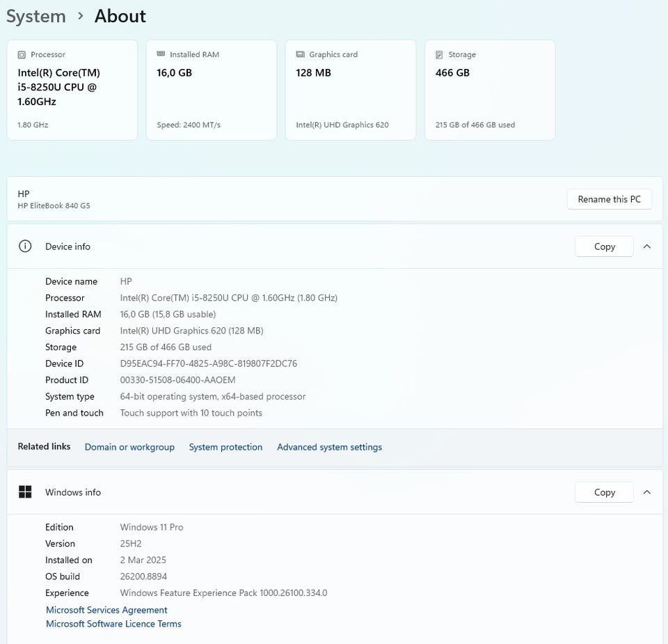This screenshot has width=668, height=644.
Task: Select Product ID value 00330-51508-06400-AAOEM
Action: [x=177, y=379]
